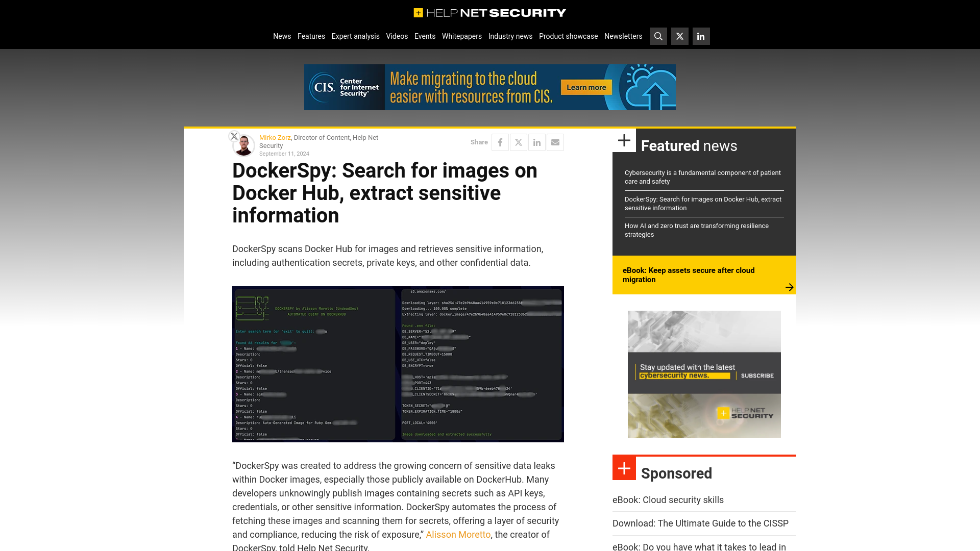Open the Events menu item
This screenshot has height=551, width=980.
425,36
